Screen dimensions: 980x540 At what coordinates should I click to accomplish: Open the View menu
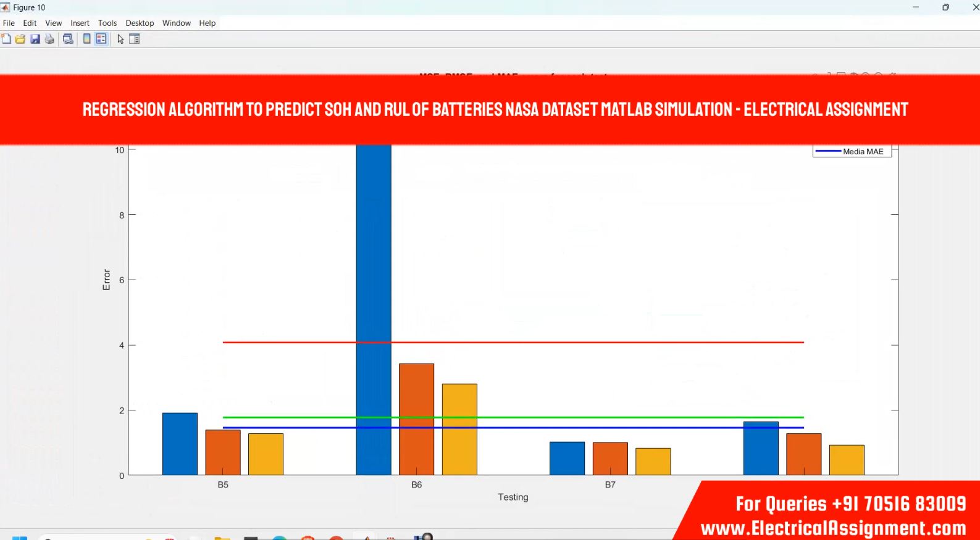click(x=53, y=23)
